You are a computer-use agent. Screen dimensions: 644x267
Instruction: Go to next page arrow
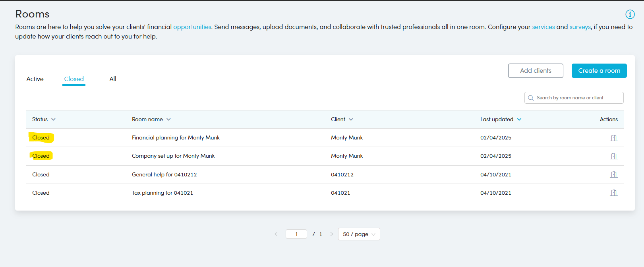(332, 234)
